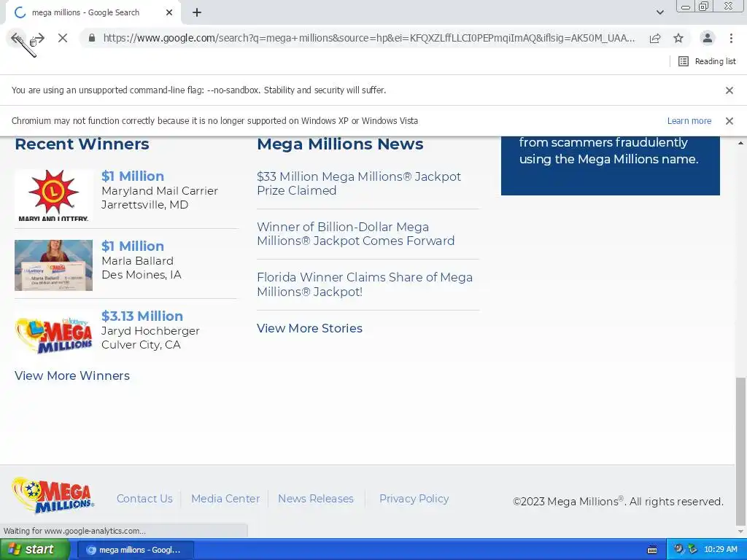
Task: Open Florida Winner Claims Share article
Action: (x=365, y=284)
